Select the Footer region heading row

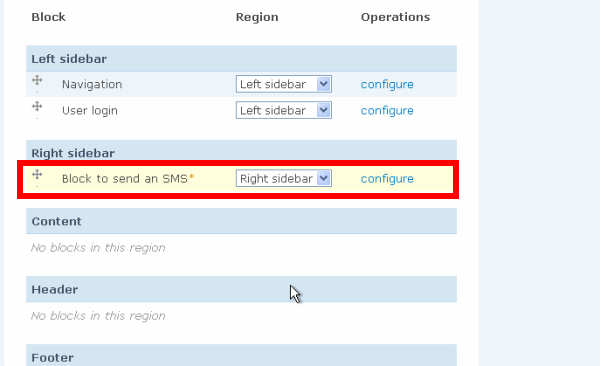point(241,355)
